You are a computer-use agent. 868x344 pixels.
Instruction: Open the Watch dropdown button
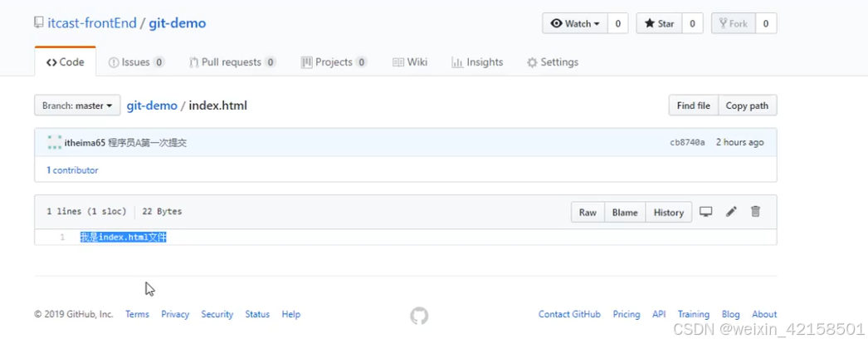point(575,23)
